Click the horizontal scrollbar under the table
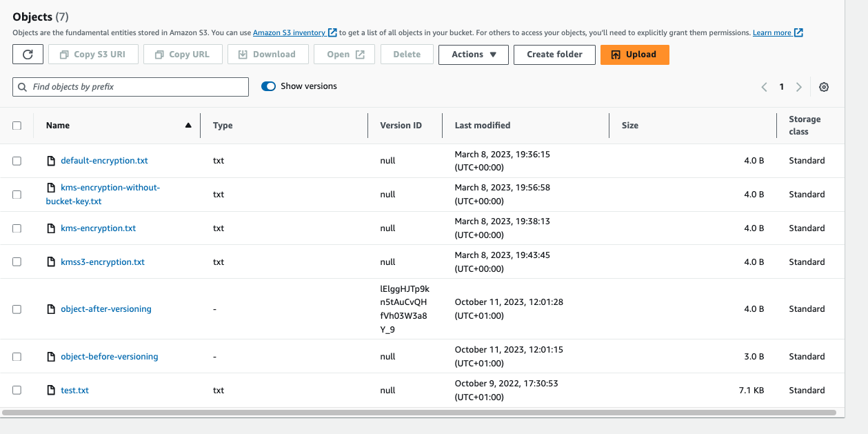The image size is (868, 434). click(419, 413)
